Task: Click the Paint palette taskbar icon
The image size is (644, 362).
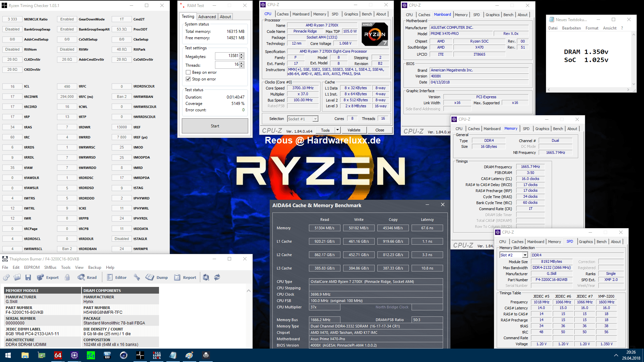Action: (189, 355)
